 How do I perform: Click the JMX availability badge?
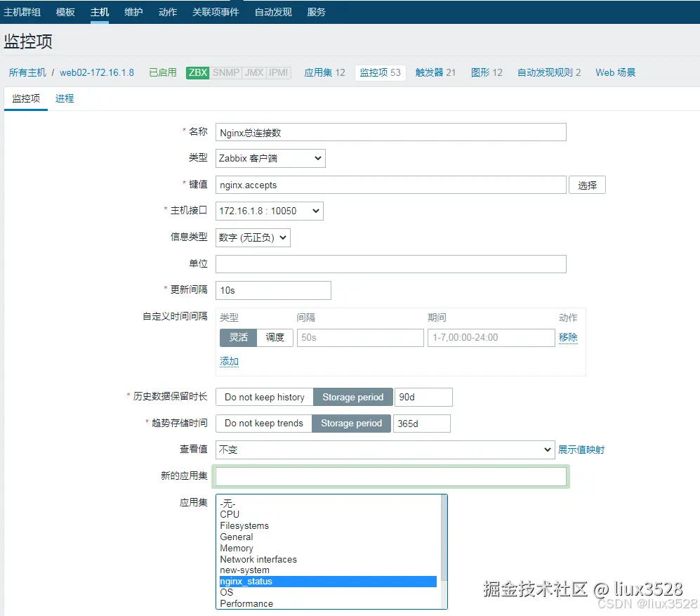click(254, 72)
